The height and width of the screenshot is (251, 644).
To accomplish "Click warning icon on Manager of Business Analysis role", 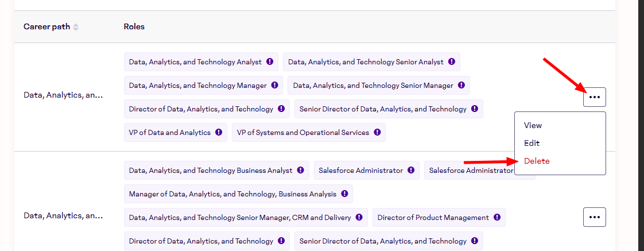I will pyautogui.click(x=344, y=194).
